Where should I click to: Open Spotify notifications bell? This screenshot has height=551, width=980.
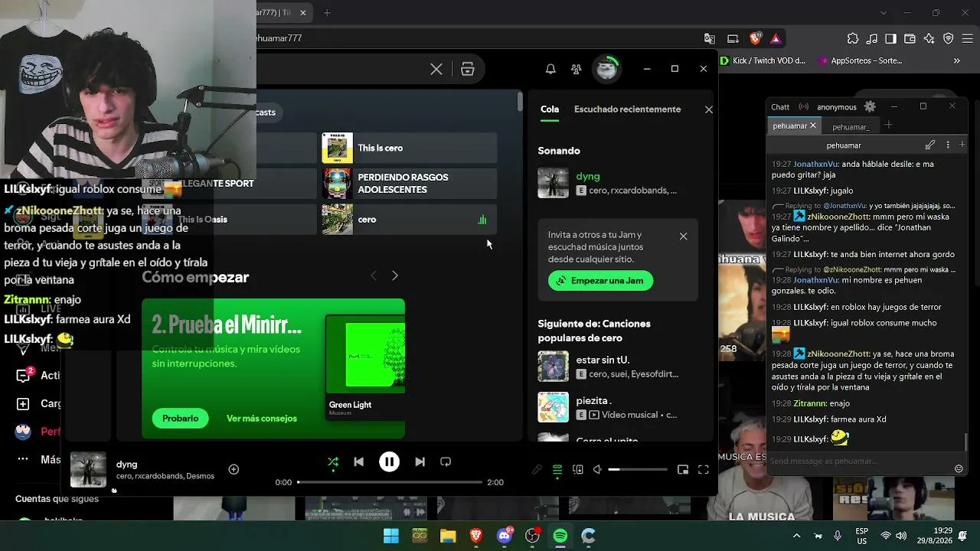pyautogui.click(x=550, y=70)
